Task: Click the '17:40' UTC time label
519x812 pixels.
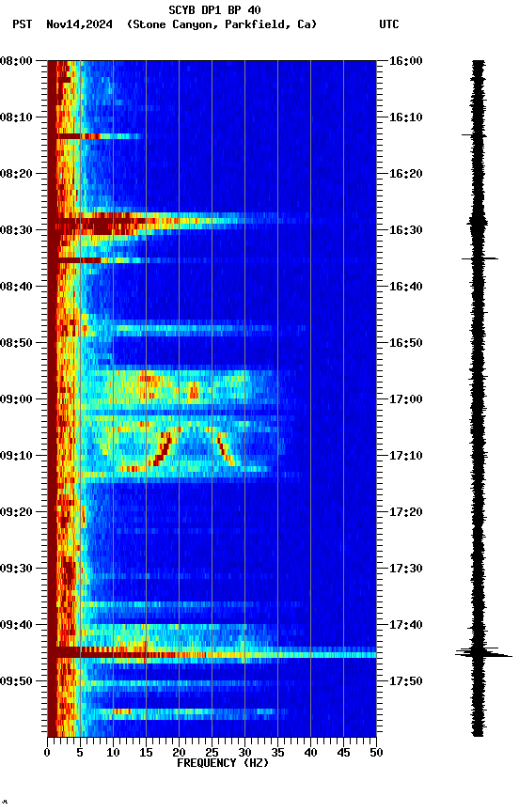Action: click(406, 626)
